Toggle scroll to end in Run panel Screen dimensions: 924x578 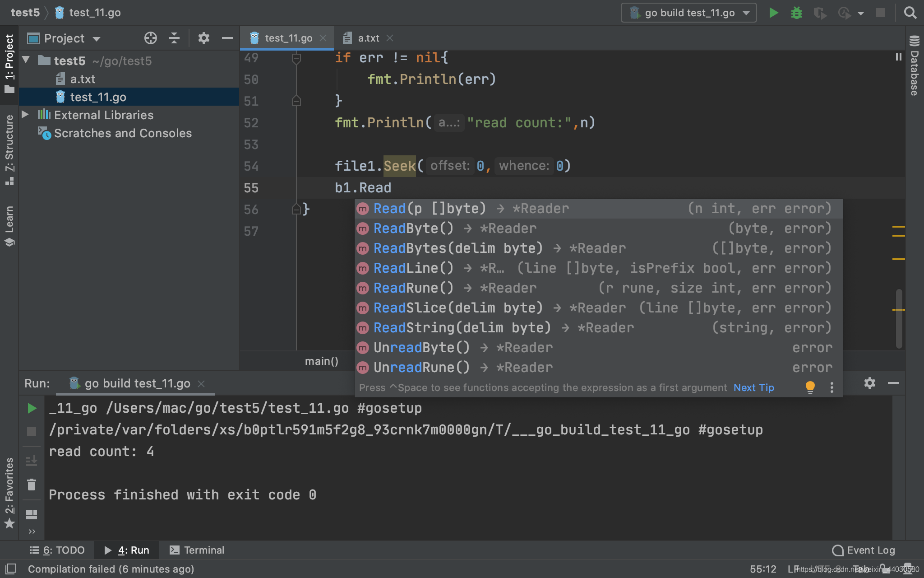pos(32,461)
